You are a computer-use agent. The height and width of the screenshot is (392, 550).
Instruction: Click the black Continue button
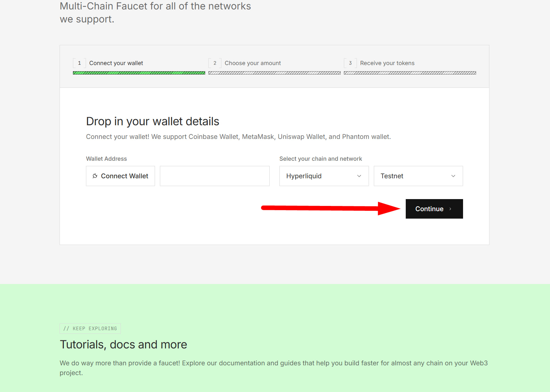pyautogui.click(x=434, y=209)
